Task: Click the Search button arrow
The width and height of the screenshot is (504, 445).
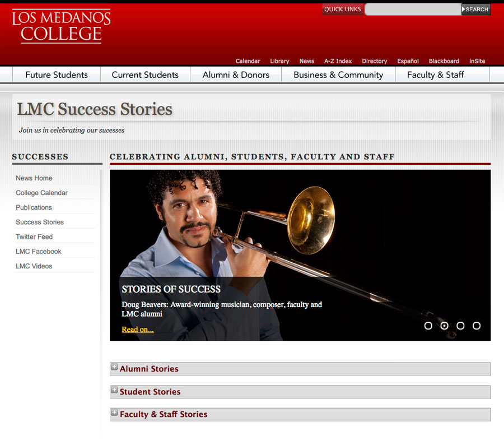Action: (464, 10)
